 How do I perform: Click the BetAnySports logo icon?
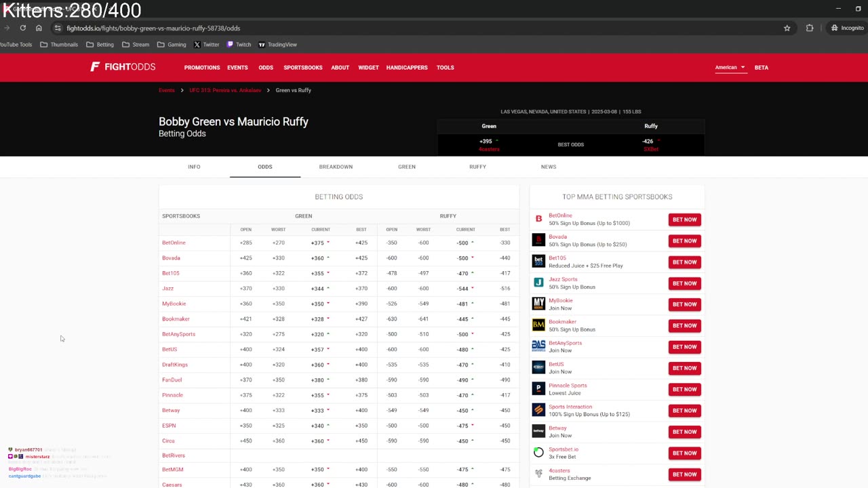[538, 346]
